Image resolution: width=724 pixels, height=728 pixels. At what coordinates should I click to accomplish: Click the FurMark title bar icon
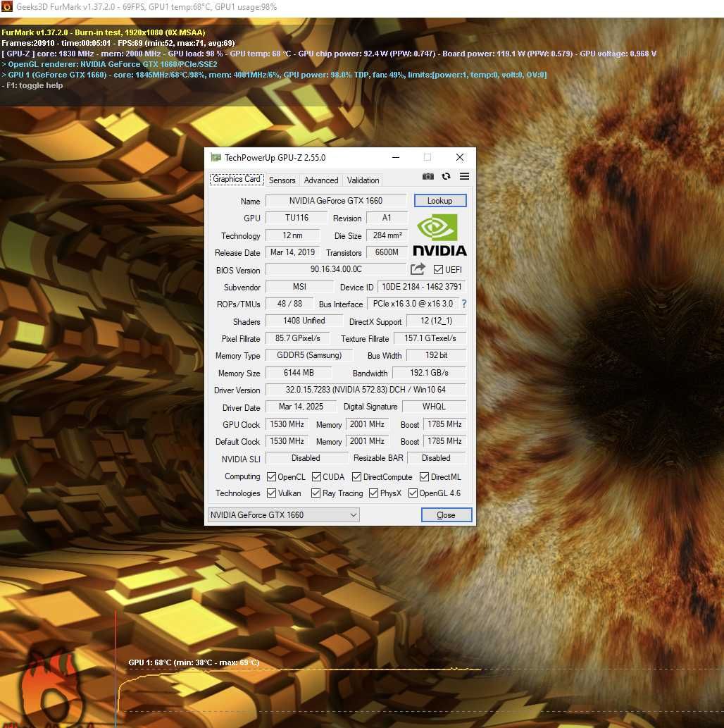(7, 6)
